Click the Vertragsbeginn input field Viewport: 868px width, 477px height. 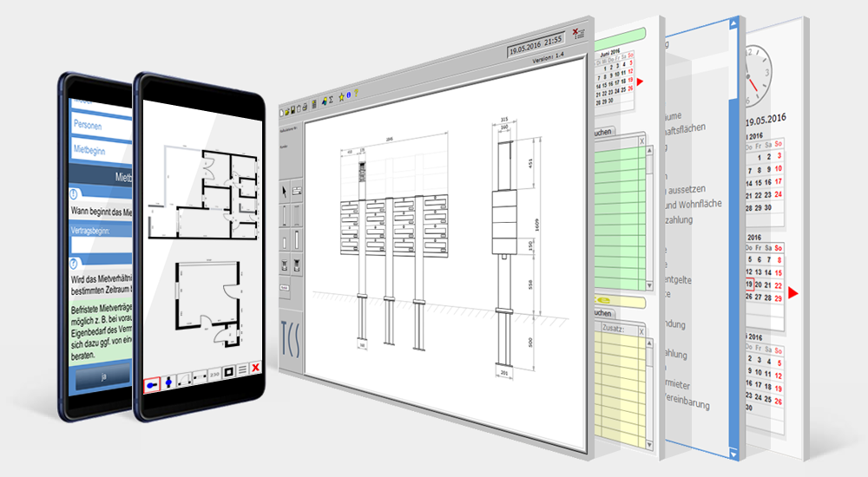[x=100, y=245]
